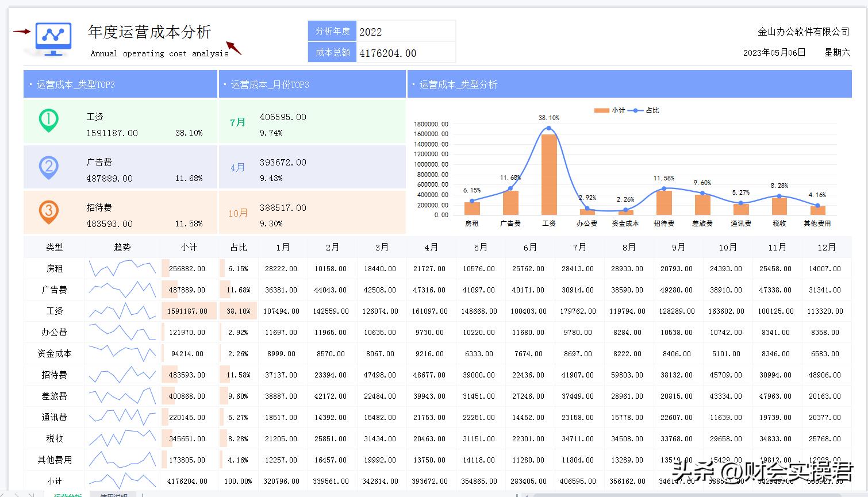Screen dimensions: 868x497
Task: Click the red arrow pointing at the title
Action: coord(233,48)
